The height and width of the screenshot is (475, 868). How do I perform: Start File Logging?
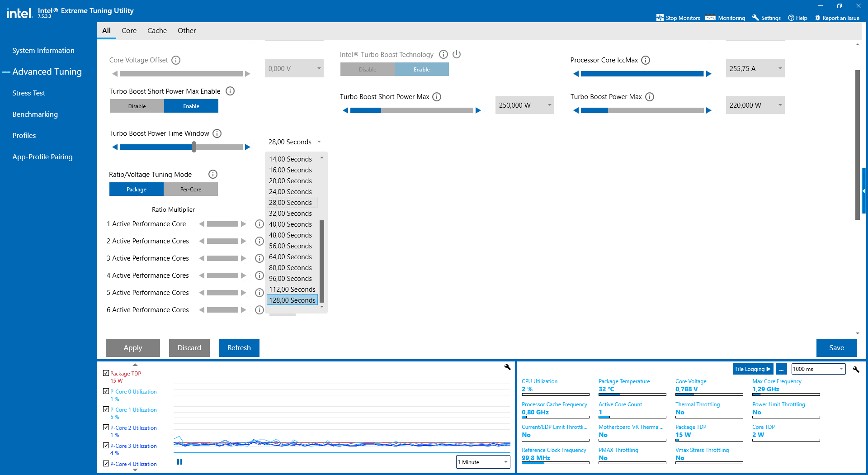[x=753, y=369]
